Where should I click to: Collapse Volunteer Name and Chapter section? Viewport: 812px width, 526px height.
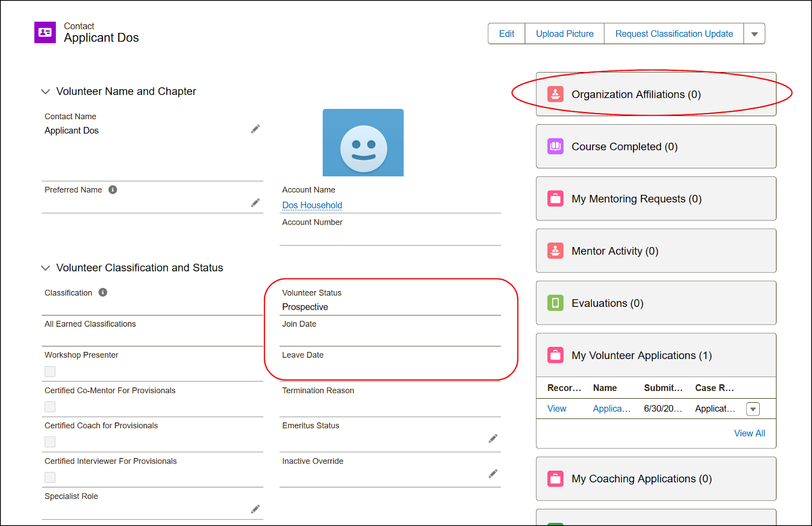pos(46,92)
